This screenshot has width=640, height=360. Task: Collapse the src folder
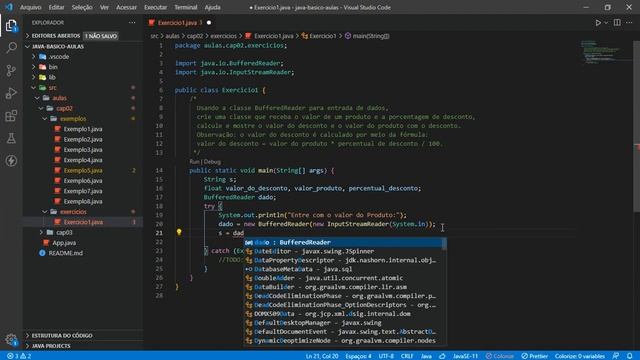click(x=53, y=88)
